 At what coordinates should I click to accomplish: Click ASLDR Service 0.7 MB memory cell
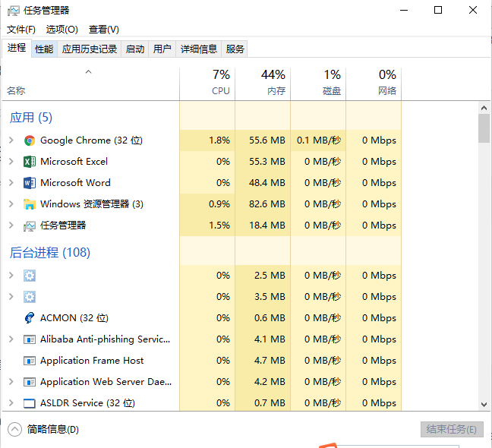[263, 403]
